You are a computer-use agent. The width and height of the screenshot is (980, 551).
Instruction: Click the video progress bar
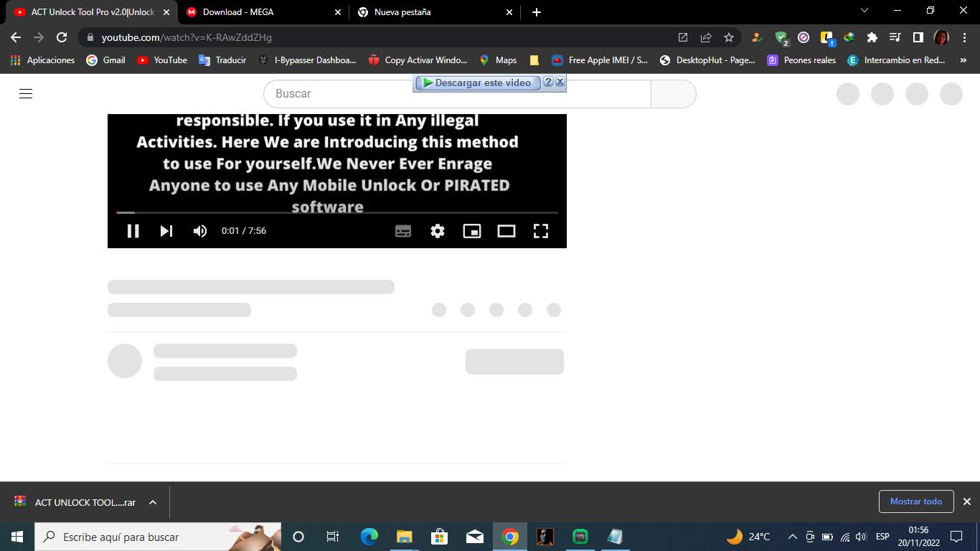[337, 212]
